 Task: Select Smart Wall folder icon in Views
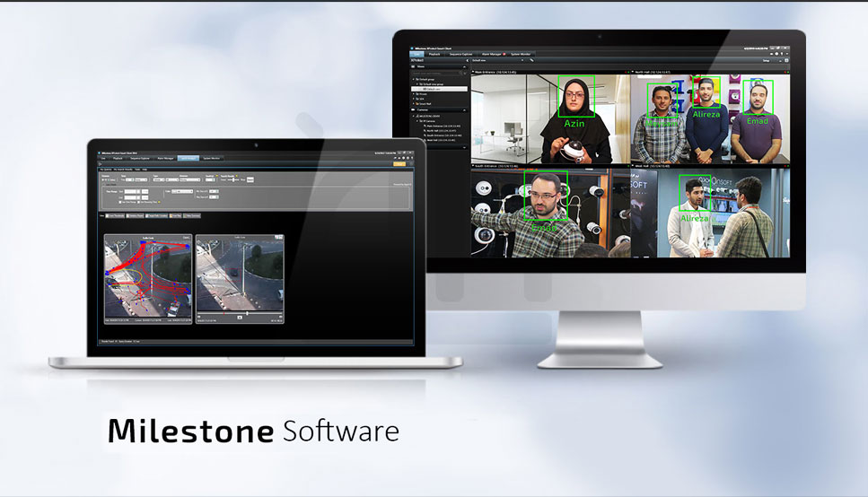(x=416, y=104)
